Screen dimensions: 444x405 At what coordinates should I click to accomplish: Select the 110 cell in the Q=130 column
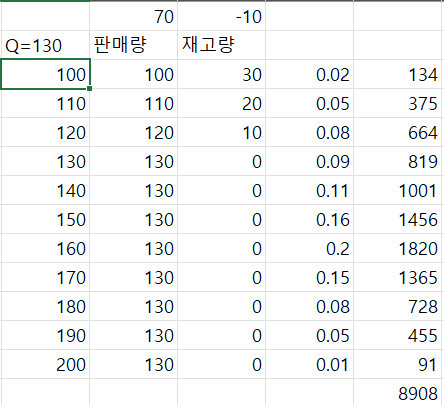point(45,103)
